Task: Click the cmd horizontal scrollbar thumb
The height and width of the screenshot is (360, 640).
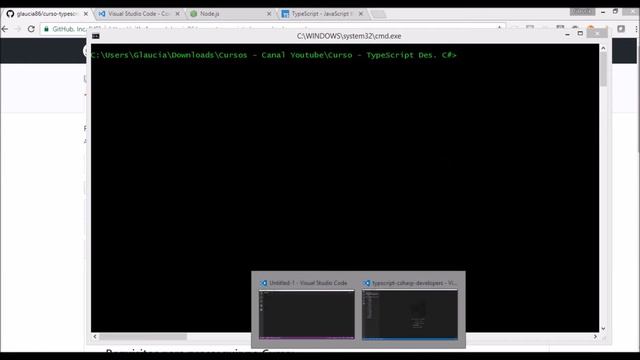Action: pyautogui.click(x=143, y=337)
